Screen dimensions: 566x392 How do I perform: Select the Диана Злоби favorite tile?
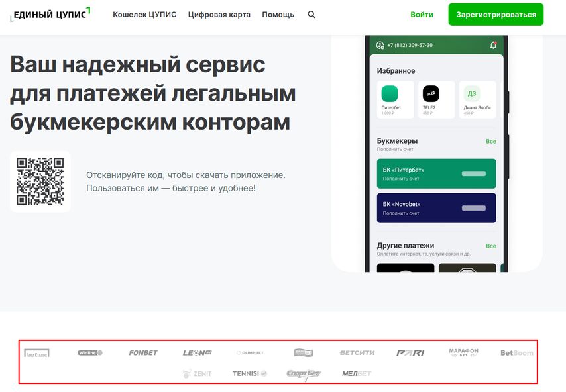click(478, 99)
